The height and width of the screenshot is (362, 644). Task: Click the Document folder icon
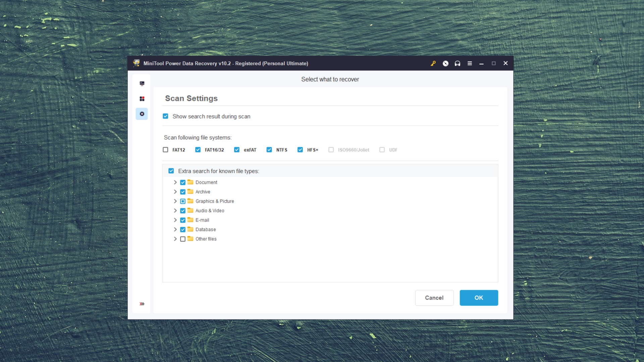[x=191, y=182]
